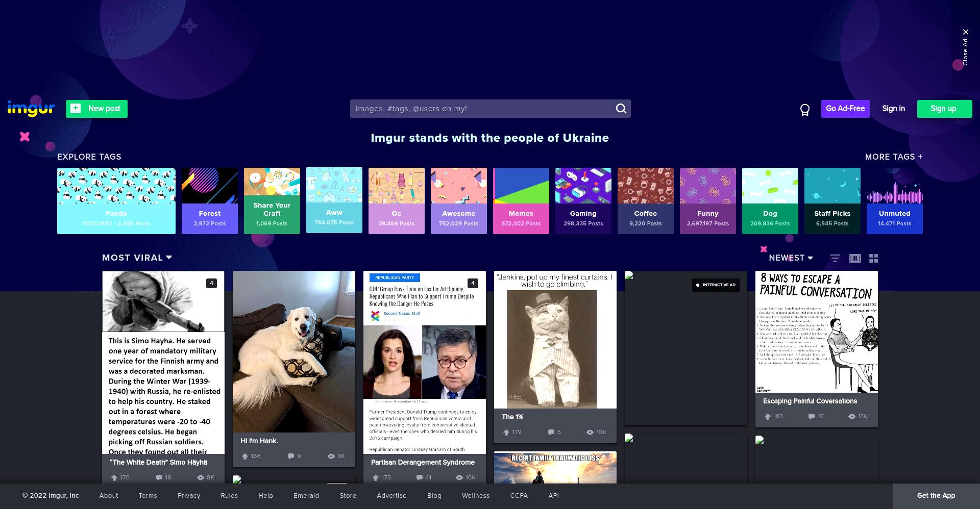This screenshot has height=509, width=980.
Task: Open the Emerald footer link
Action: click(x=306, y=496)
